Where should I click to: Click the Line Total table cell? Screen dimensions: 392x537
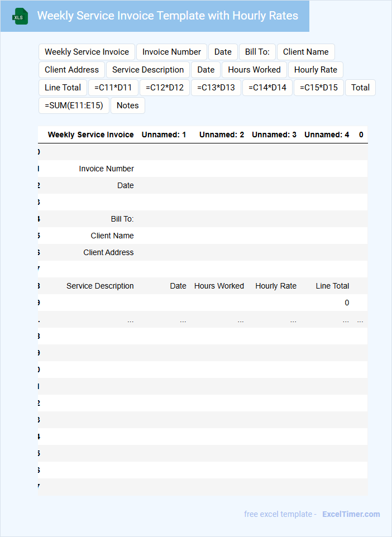(332, 286)
